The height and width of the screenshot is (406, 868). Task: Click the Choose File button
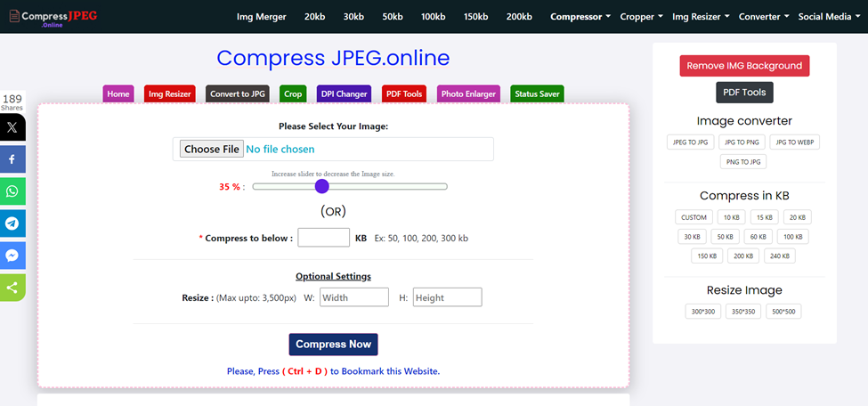point(212,149)
